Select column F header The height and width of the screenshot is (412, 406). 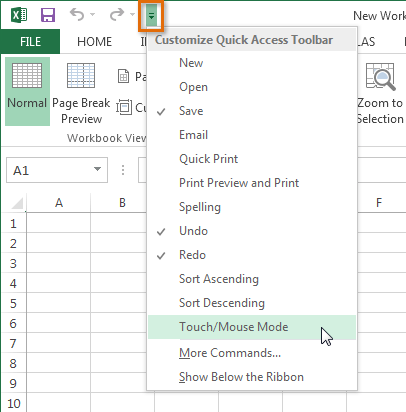(x=379, y=203)
